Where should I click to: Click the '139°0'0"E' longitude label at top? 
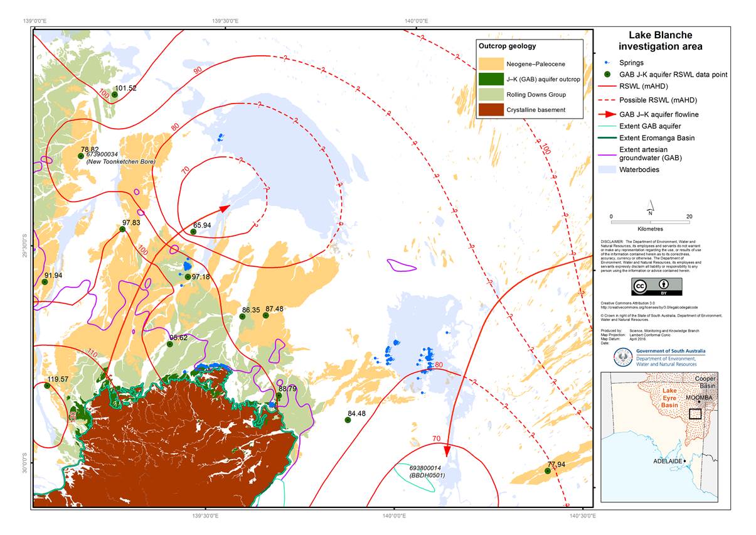[34, 21]
